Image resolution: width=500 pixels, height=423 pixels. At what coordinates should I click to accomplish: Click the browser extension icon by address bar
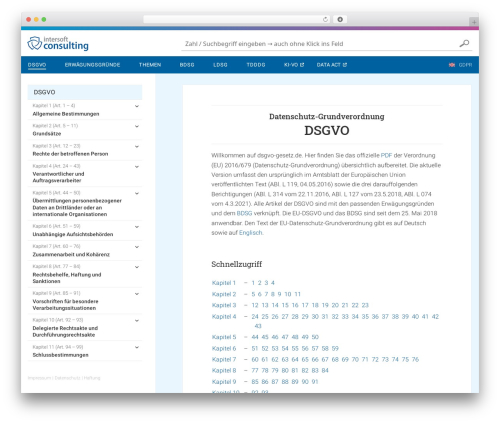tap(340, 19)
